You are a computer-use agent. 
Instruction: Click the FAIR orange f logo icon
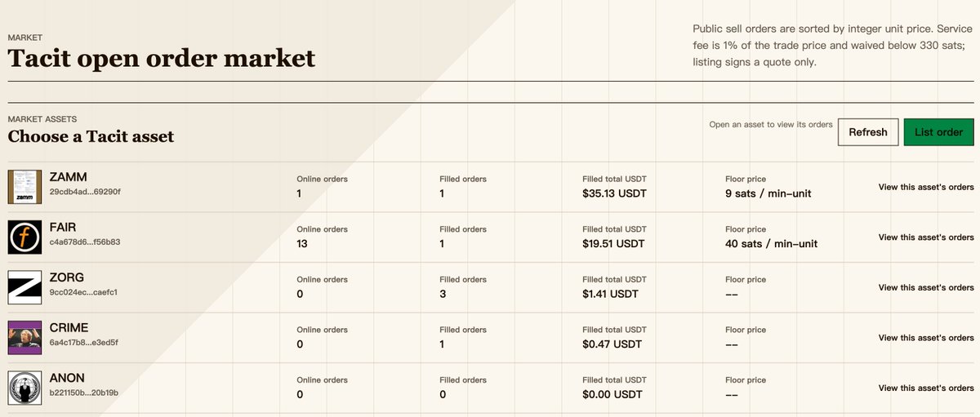click(x=24, y=237)
